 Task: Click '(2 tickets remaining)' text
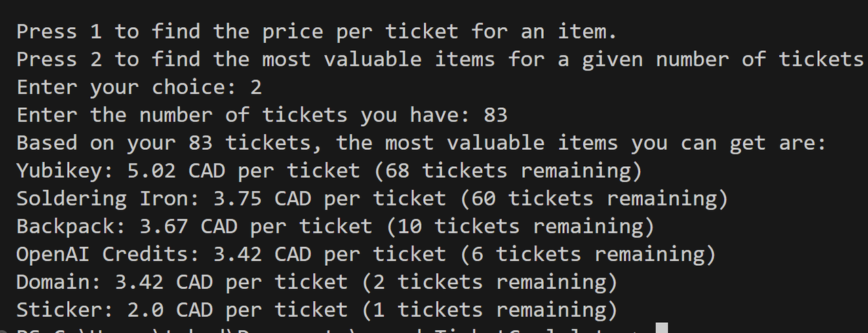(x=490, y=282)
